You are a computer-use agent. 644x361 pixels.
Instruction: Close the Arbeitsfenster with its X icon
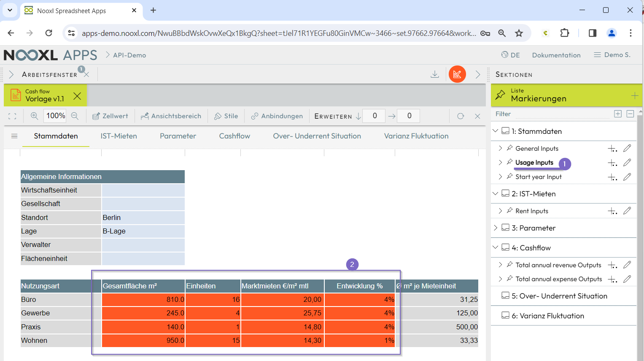click(86, 74)
